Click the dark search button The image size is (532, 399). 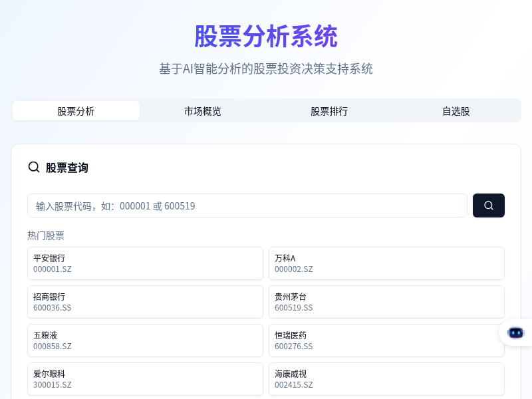(489, 205)
